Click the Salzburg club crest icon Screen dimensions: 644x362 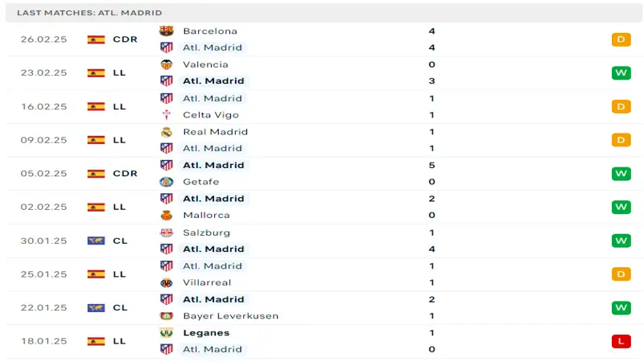(x=167, y=232)
